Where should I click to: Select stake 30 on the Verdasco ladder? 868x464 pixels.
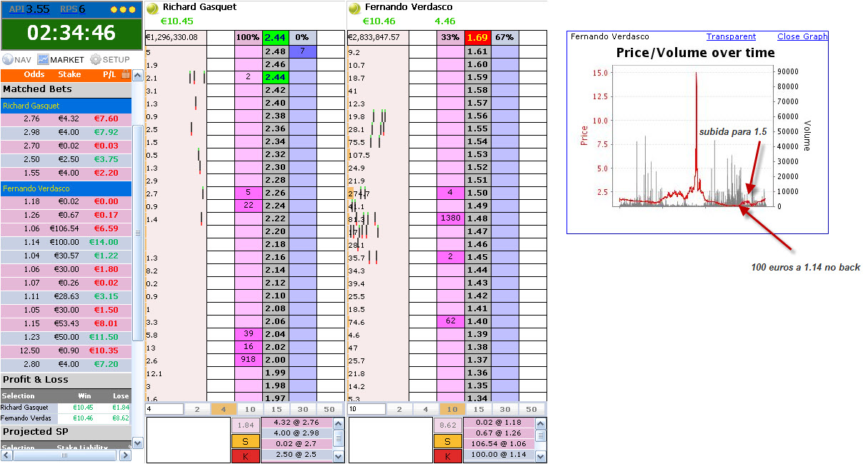(504, 409)
